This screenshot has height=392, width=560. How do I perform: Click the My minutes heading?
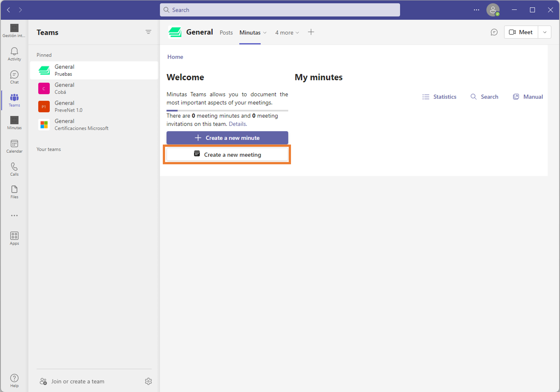click(318, 77)
